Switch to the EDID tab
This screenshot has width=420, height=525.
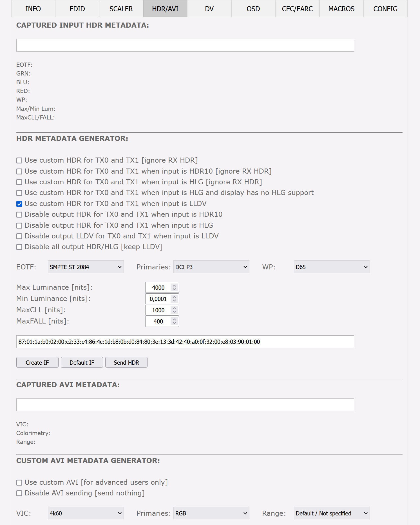77,9
